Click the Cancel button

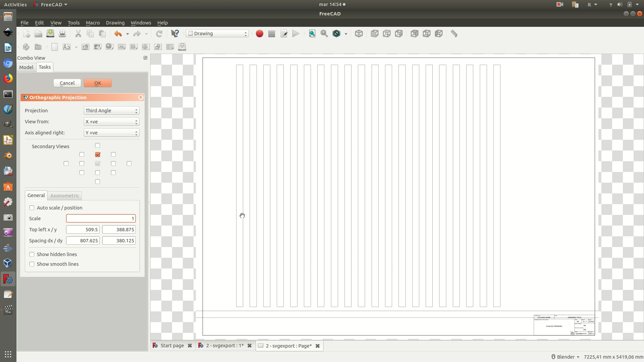point(67,83)
